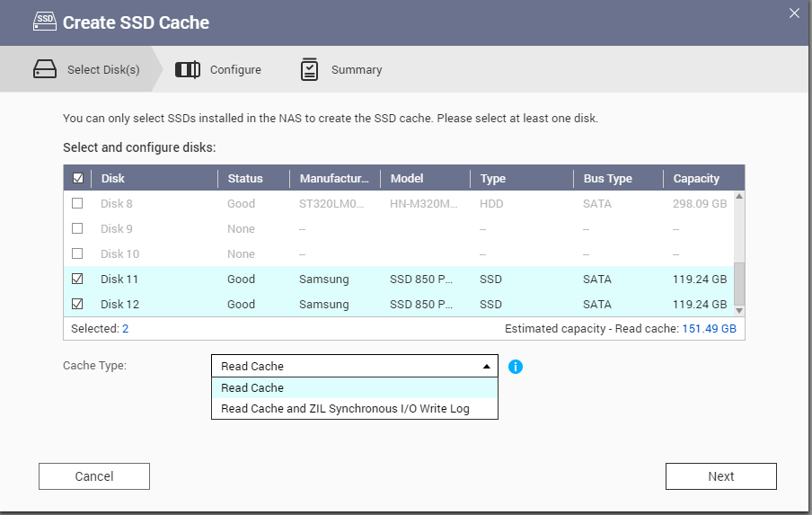Sort disks by Status column header

(244, 179)
